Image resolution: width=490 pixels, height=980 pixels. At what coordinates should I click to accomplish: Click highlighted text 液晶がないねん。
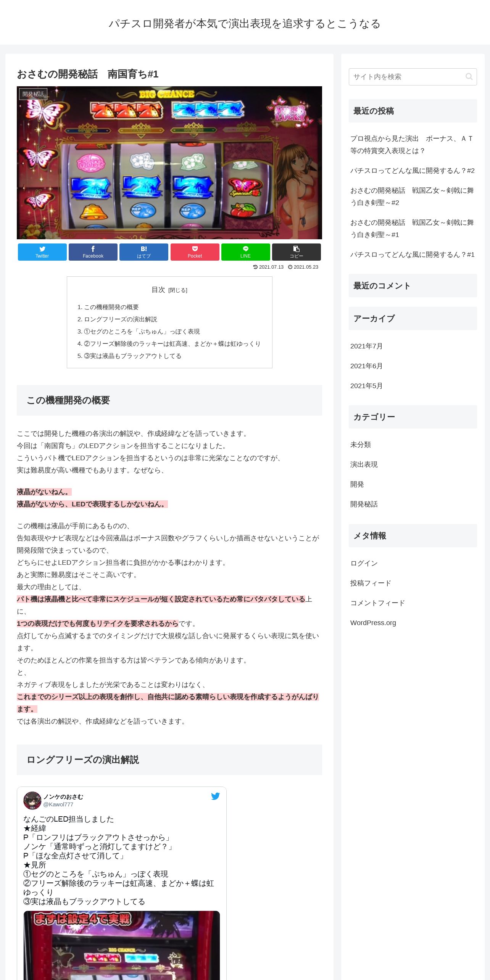pyautogui.click(x=44, y=492)
